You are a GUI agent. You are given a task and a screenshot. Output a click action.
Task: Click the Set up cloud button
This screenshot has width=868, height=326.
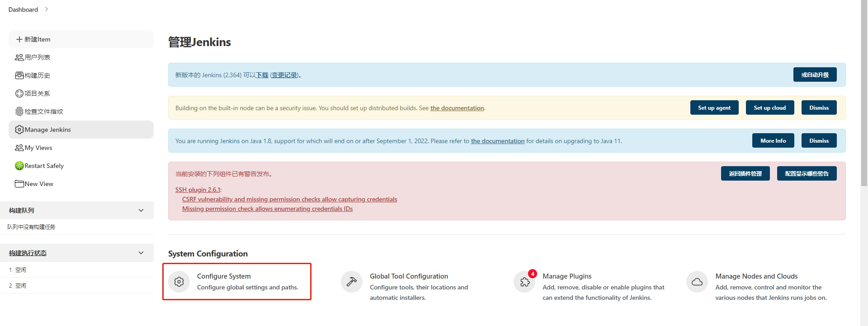(x=770, y=107)
